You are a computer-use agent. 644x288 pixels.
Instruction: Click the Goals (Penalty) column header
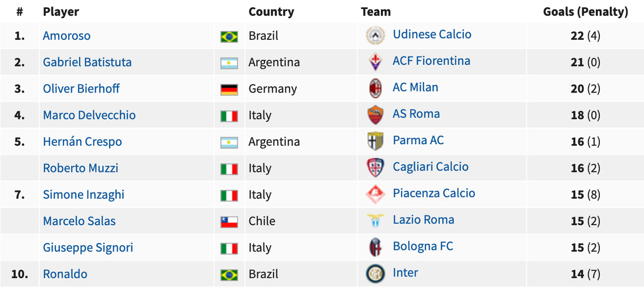[586, 12]
